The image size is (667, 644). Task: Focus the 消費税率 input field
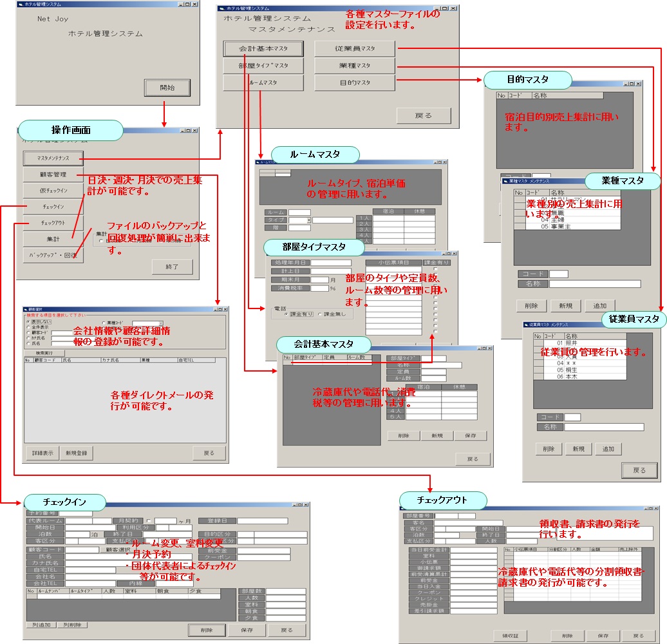pos(319,289)
